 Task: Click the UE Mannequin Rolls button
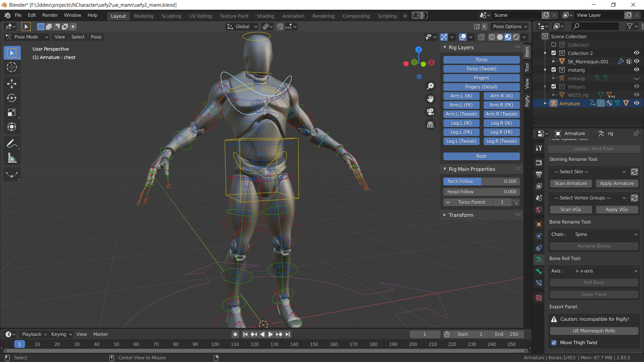593,331
